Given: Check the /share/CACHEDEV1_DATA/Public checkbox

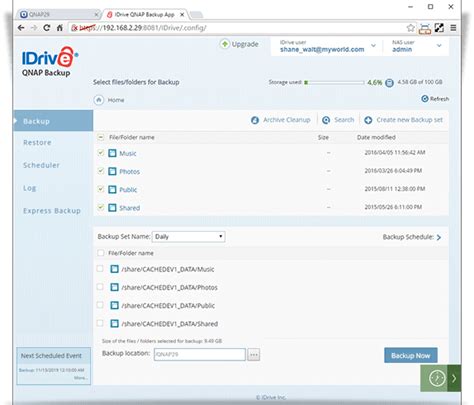Looking at the screenshot, I should [100, 305].
